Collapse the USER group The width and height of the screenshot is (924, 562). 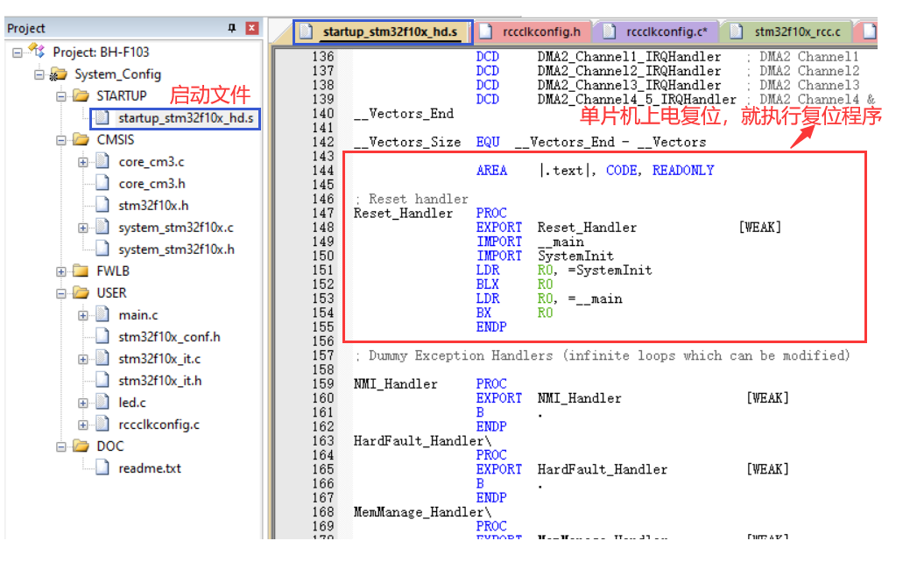click(x=59, y=292)
